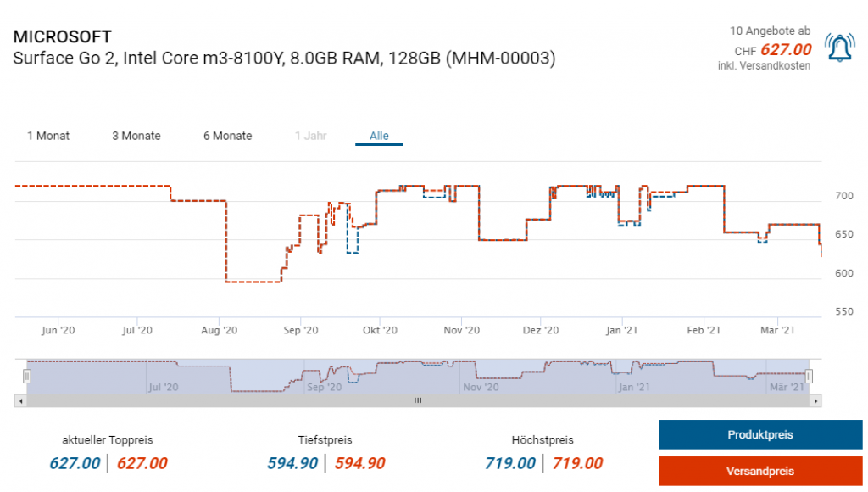Select the Alle range tab
This screenshot has width=868, height=492.
click(379, 136)
